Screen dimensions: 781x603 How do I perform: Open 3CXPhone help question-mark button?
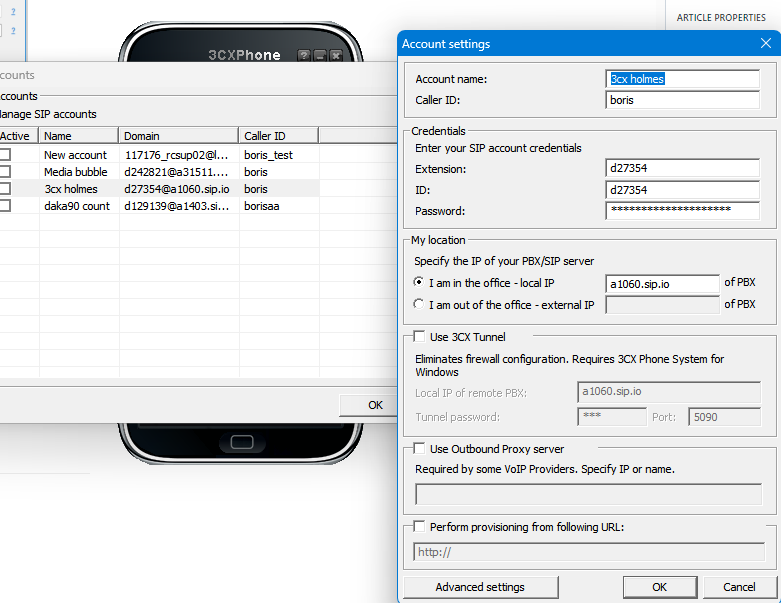tap(304, 55)
